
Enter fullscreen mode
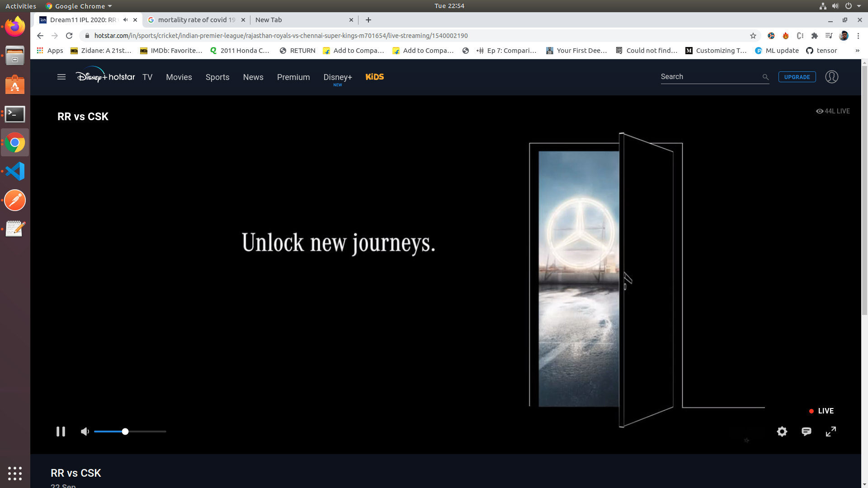pos(831,432)
